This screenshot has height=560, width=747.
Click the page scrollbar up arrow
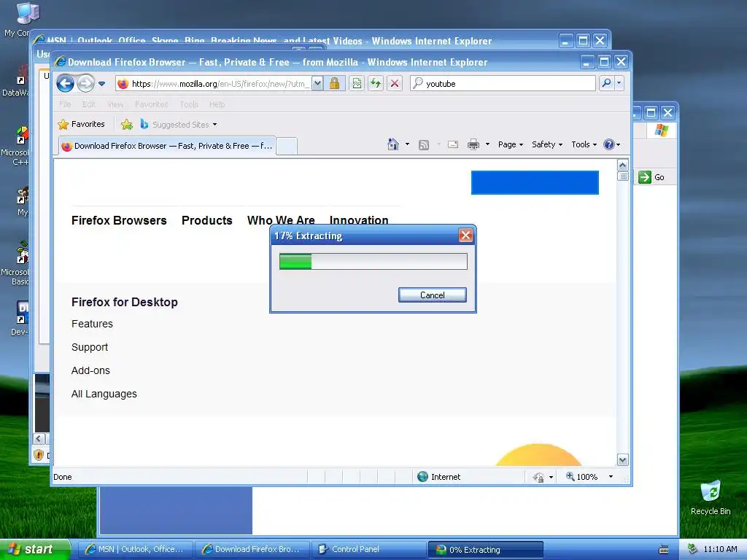(x=623, y=166)
